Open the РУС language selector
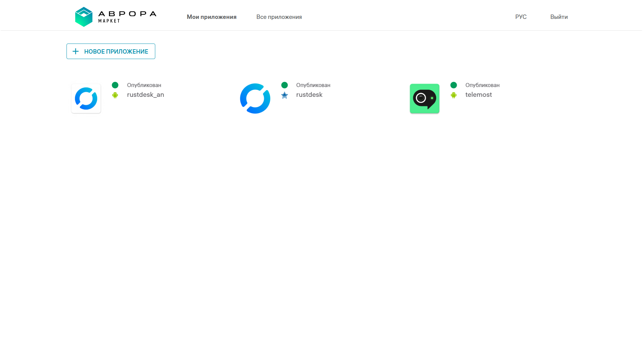Viewport: 644px width, 364px height. [x=521, y=17]
